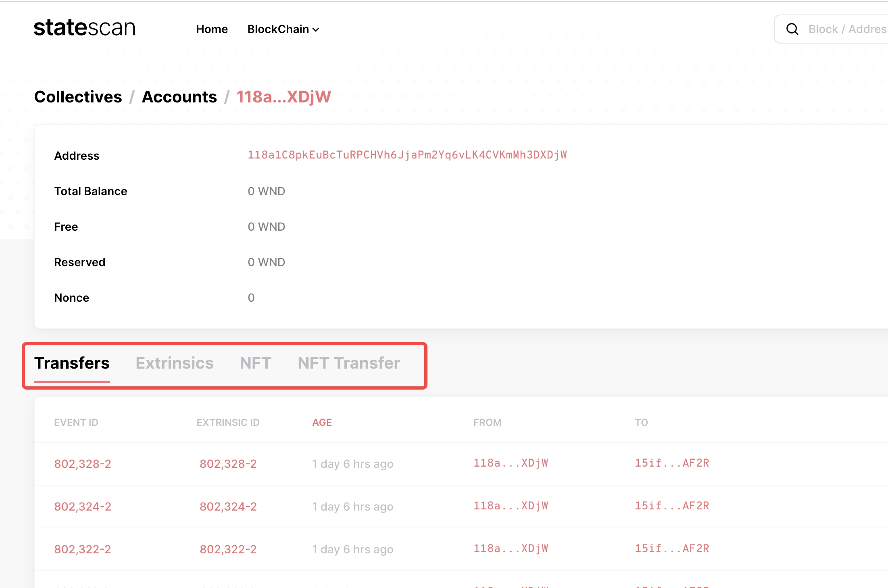This screenshot has height=588, width=888.
Task: Open the Home page link
Action: [x=212, y=29]
